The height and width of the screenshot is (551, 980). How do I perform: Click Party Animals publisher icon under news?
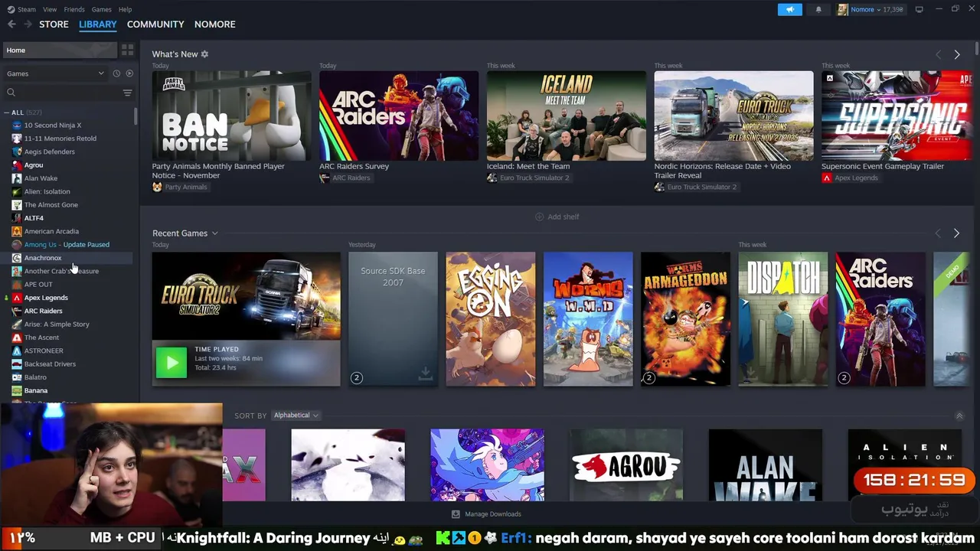(x=157, y=187)
